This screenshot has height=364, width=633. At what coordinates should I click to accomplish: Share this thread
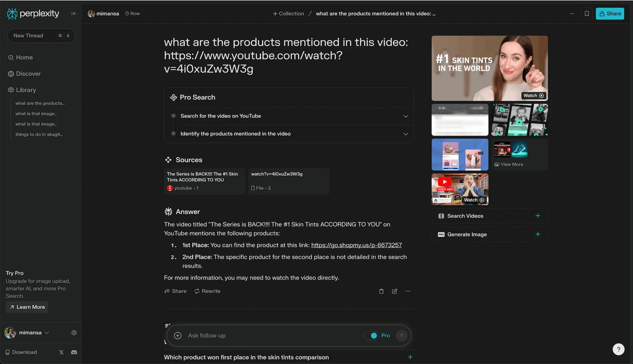(x=609, y=13)
